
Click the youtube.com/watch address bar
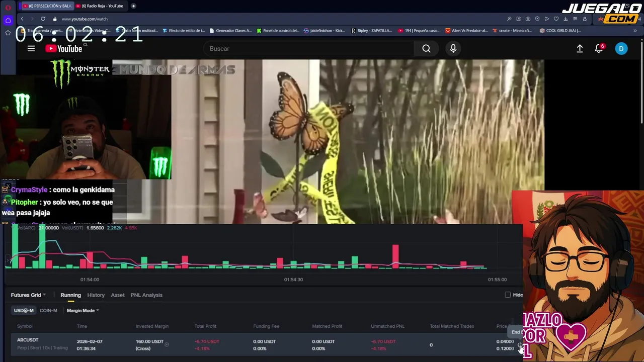[x=85, y=19]
